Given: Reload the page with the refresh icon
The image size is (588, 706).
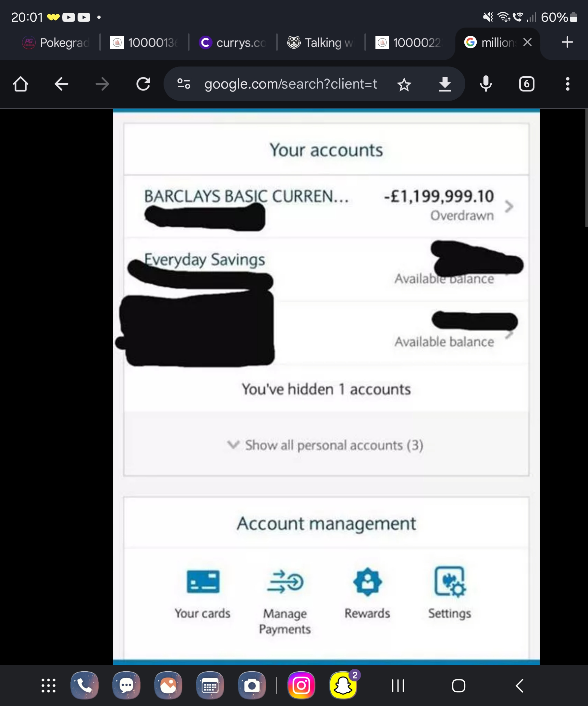Looking at the screenshot, I should pos(143,84).
